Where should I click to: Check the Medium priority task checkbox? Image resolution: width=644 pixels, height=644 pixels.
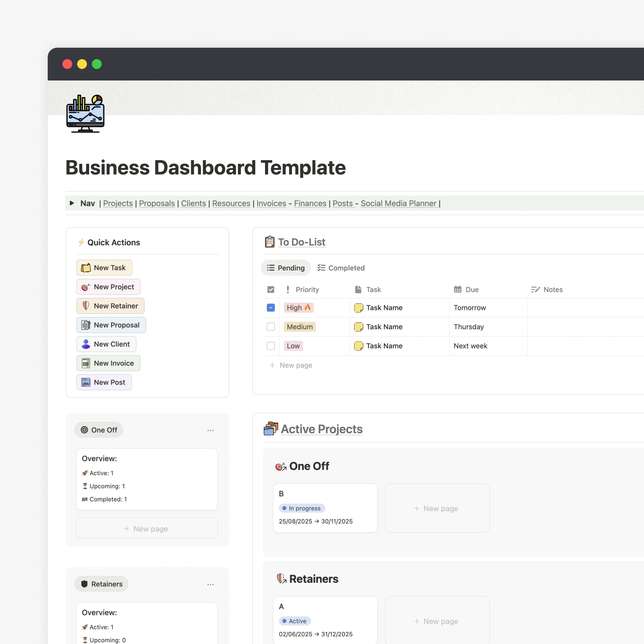[x=271, y=327]
